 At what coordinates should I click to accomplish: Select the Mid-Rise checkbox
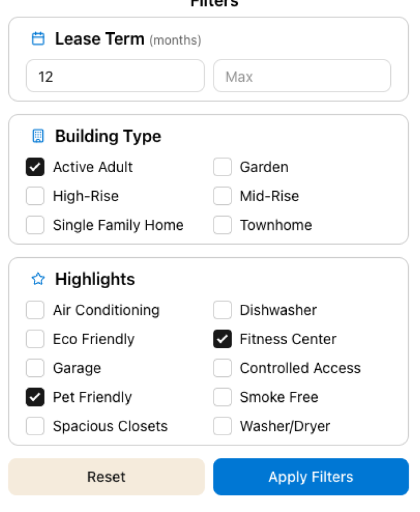(222, 196)
